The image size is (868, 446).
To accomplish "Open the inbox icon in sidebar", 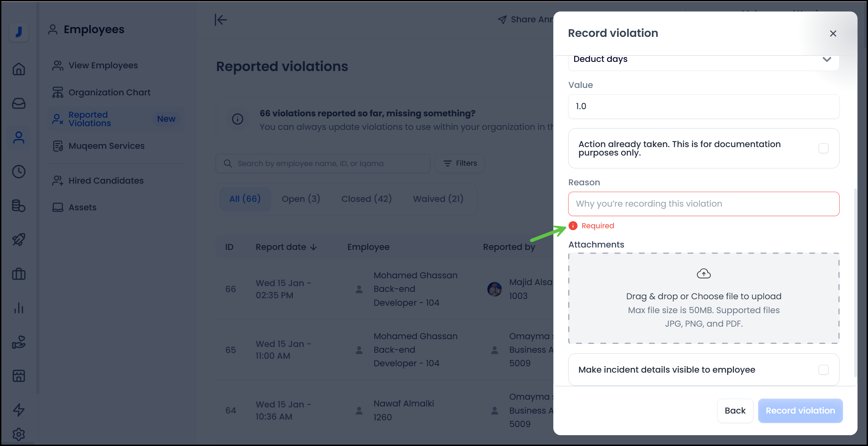I will click(x=19, y=103).
